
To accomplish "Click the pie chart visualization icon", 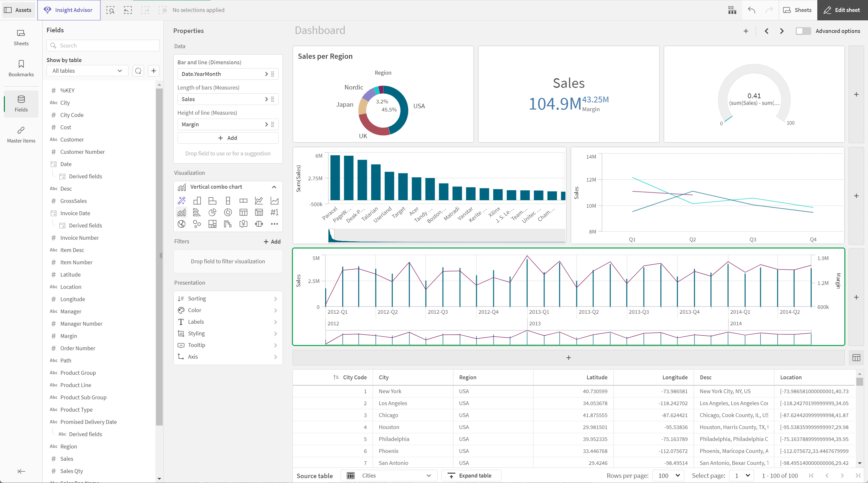I will pos(212,212).
